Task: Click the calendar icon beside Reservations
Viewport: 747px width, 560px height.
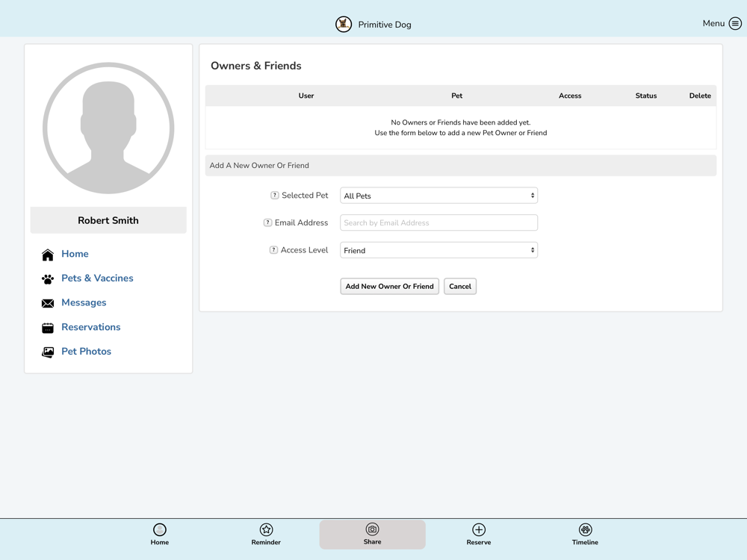Action: [x=48, y=328]
